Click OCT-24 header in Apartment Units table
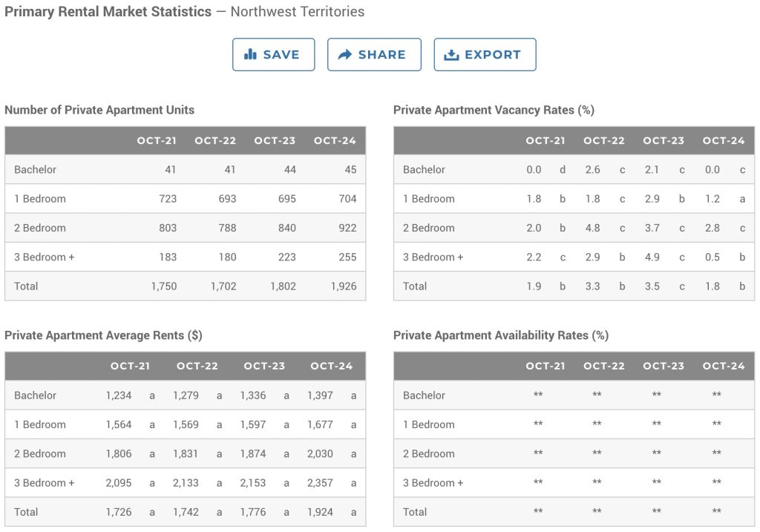This screenshot has width=760, height=532. [x=335, y=140]
